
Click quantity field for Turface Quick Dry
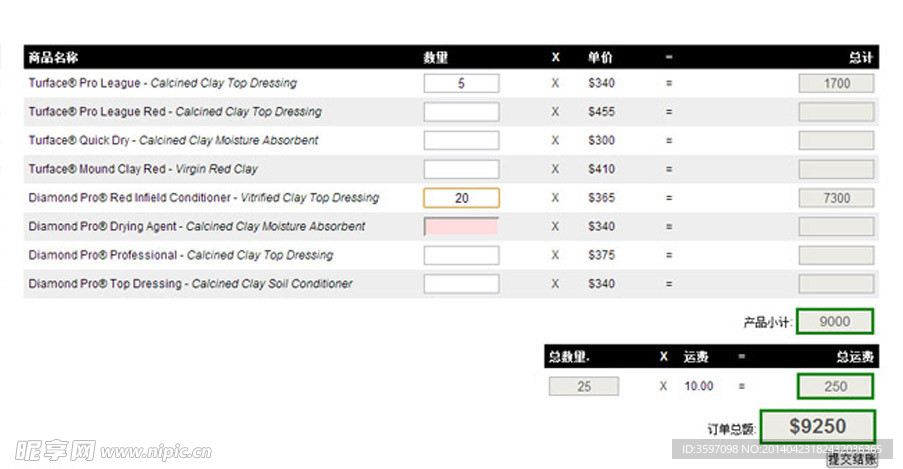461,141
